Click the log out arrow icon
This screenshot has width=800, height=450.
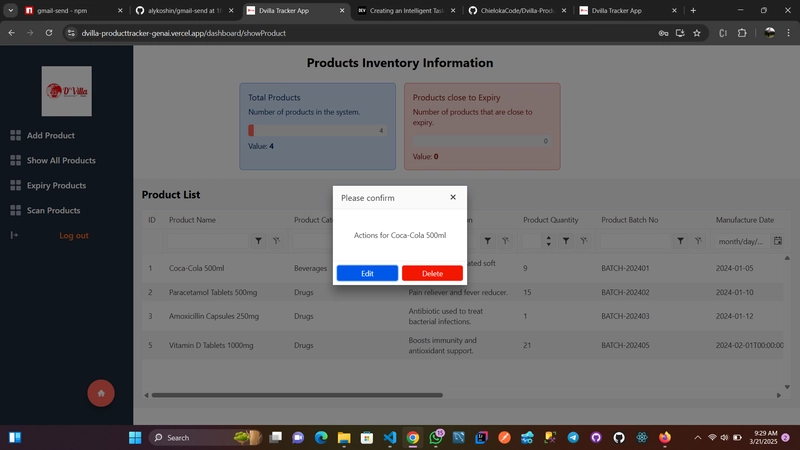click(14, 235)
